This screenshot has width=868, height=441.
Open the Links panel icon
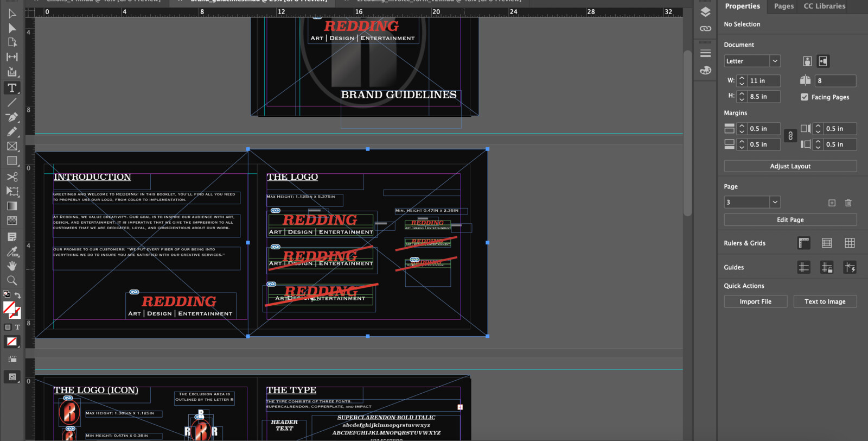[705, 28]
